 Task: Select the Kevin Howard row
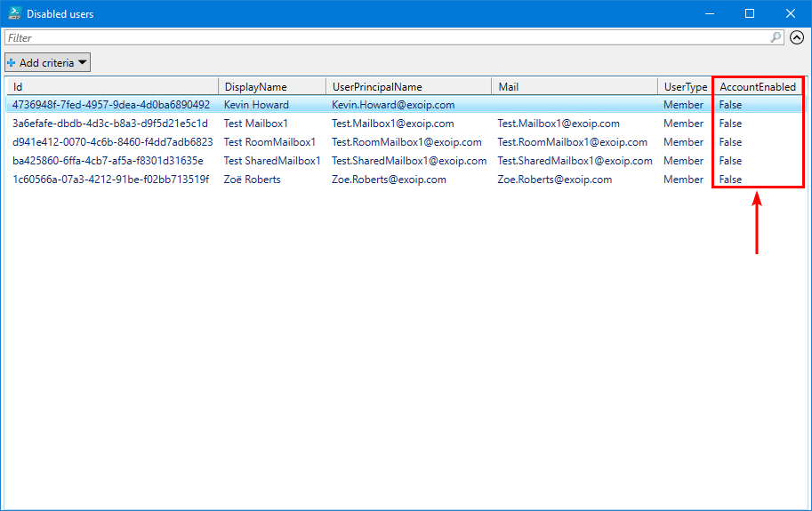coord(256,105)
